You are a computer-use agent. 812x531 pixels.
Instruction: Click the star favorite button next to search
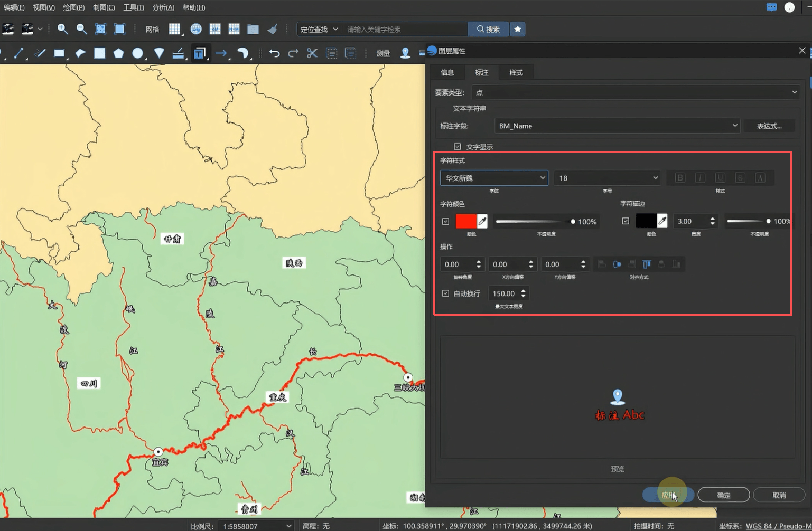pyautogui.click(x=518, y=29)
